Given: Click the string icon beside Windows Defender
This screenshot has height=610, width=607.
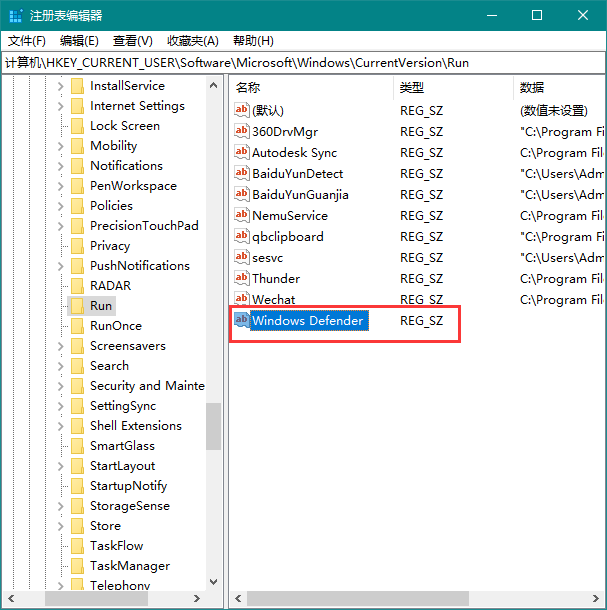Looking at the screenshot, I should (x=241, y=320).
